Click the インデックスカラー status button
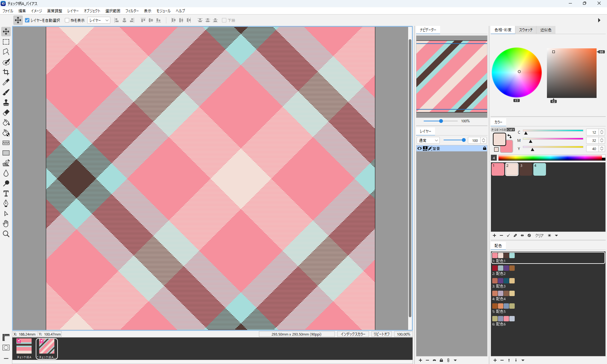 coord(353,334)
